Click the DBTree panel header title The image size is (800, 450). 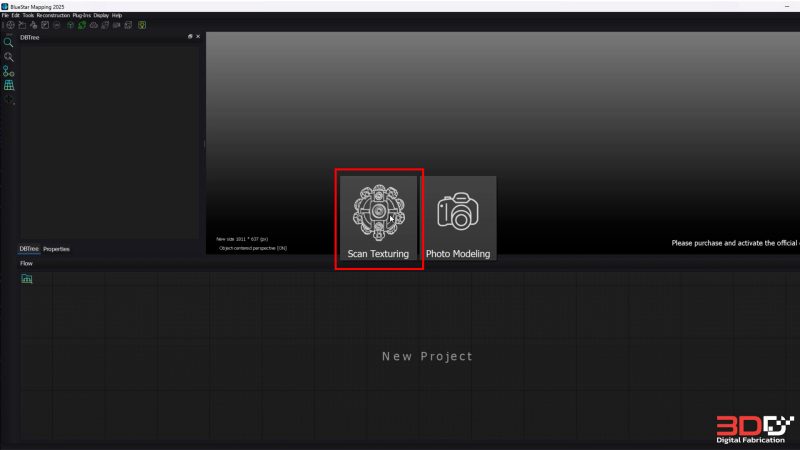30,37
